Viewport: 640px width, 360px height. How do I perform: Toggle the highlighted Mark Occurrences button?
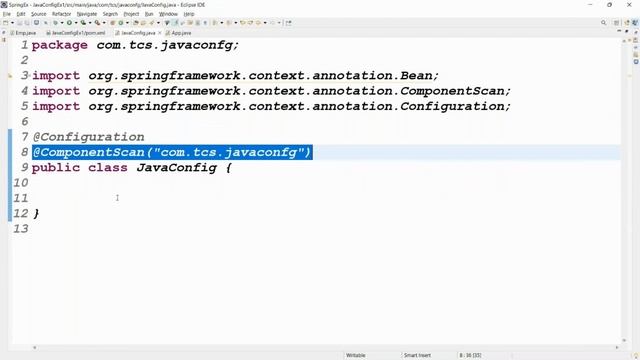[x=175, y=23]
